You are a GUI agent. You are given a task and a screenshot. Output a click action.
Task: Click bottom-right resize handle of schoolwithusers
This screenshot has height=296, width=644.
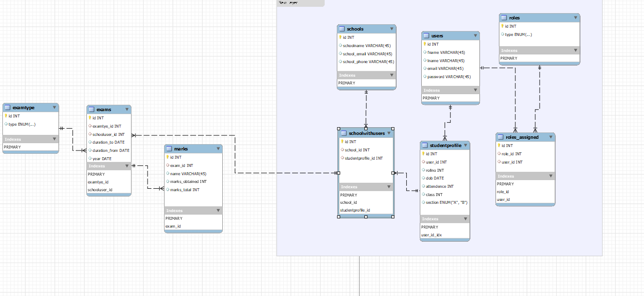pos(393,216)
